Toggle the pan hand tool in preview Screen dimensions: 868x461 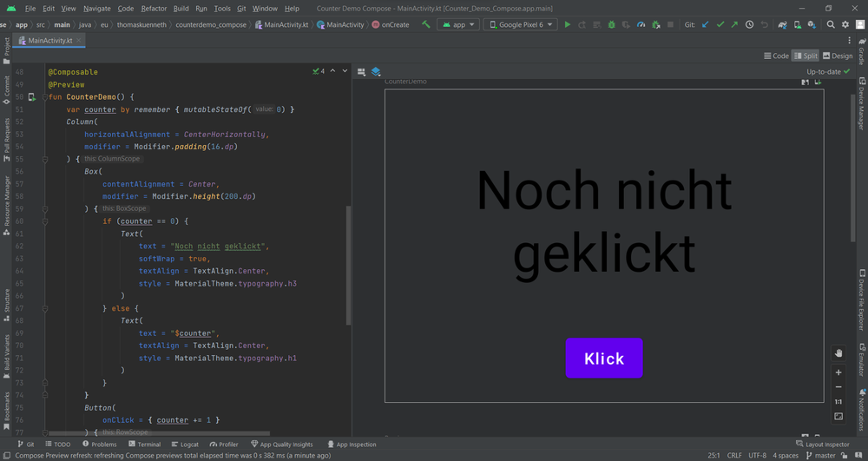[838, 353]
